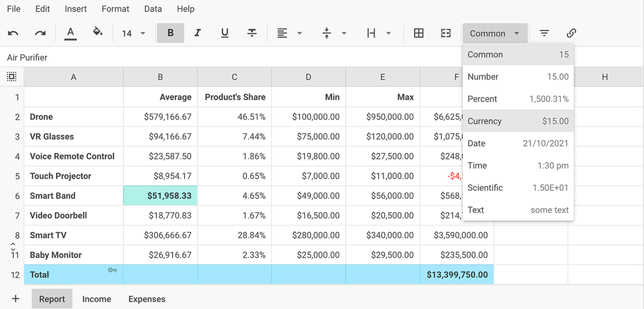Viewport: 644px width, 309px height.
Task: Open the File menu
Action: pyautogui.click(x=13, y=9)
